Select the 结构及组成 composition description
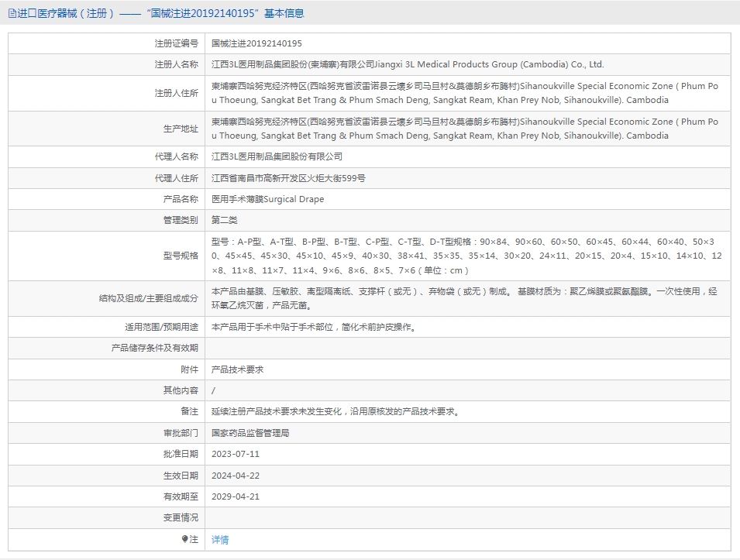 (464, 299)
